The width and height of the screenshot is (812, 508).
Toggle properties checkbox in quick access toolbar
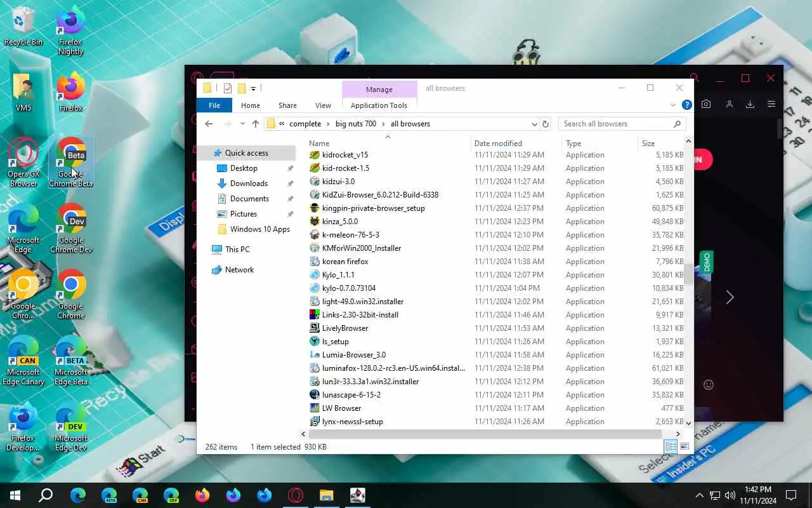(x=227, y=88)
